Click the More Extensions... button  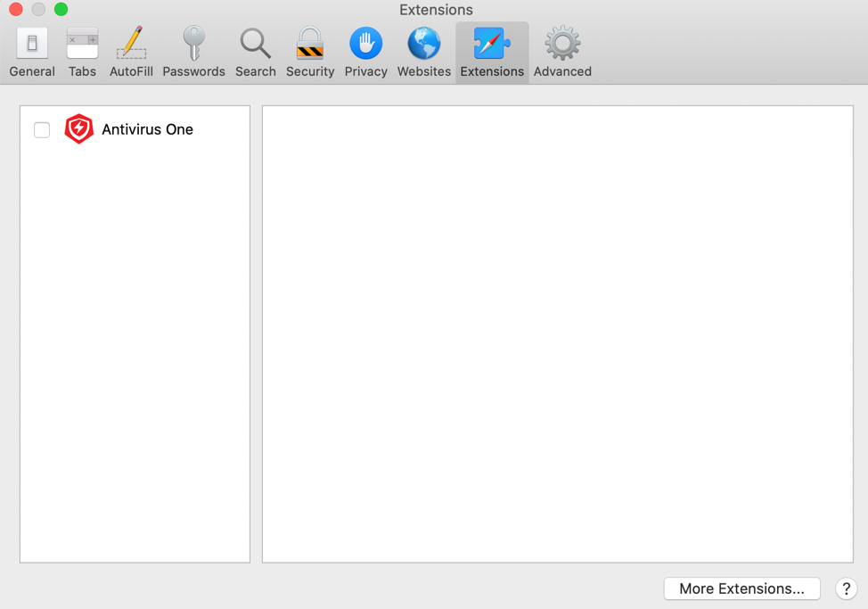pyautogui.click(x=741, y=588)
